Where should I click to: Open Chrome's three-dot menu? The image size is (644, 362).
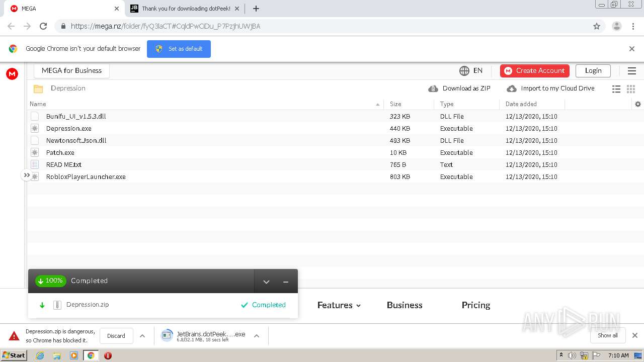point(633,26)
